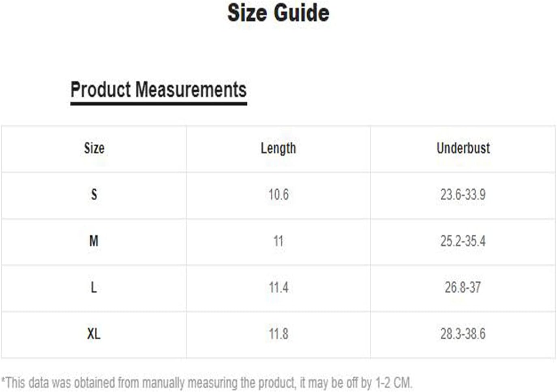Click "1-2 CM" in the footnote

[x=393, y=383]
